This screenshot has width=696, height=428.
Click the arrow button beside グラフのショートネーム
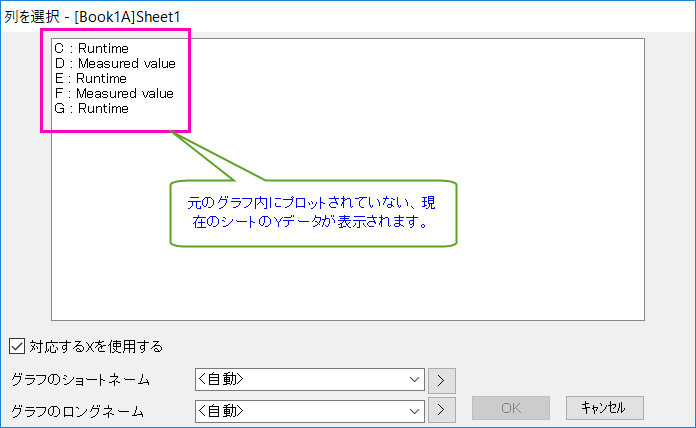pyautogui.click(x=441, y=380)
